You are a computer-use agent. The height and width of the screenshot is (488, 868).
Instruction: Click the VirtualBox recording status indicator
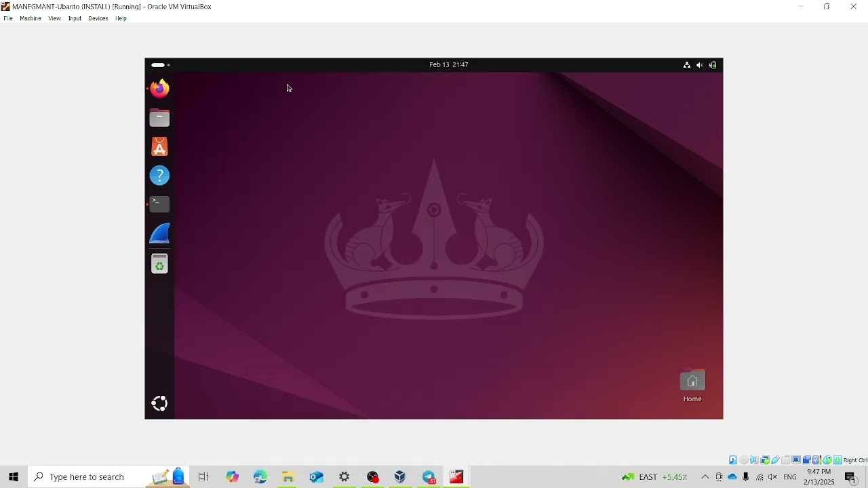807,460
